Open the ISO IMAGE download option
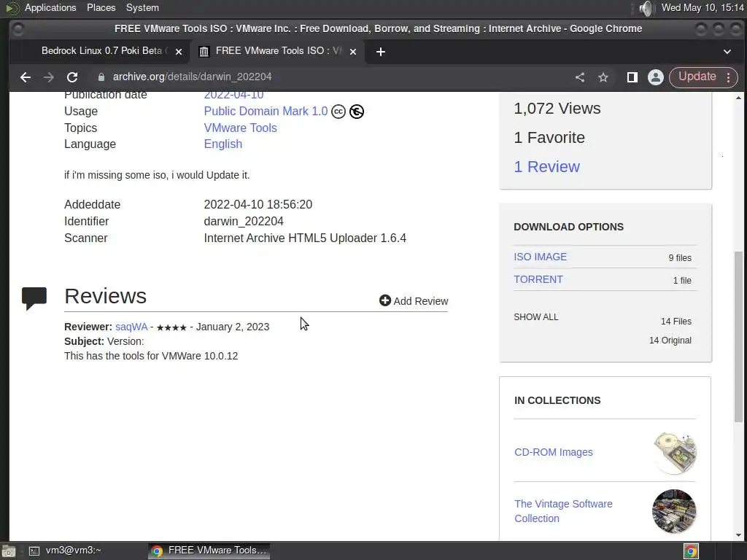 coord(541,257)
